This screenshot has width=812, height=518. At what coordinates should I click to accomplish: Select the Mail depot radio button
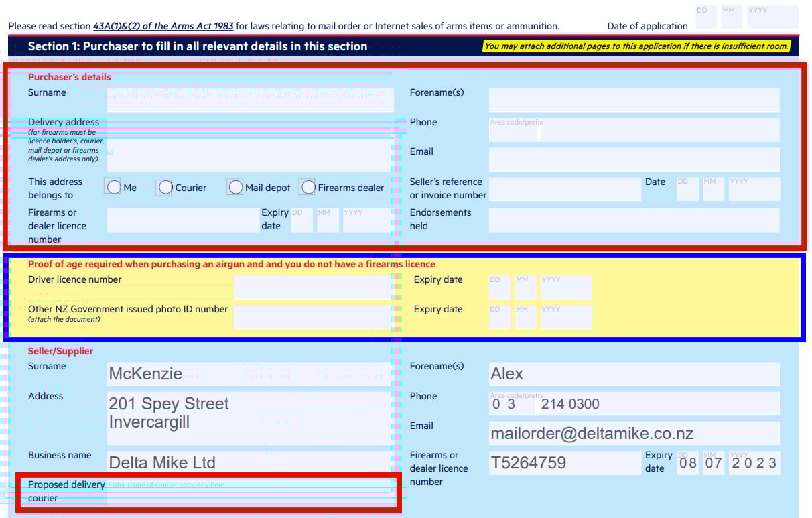coord(235,186)
